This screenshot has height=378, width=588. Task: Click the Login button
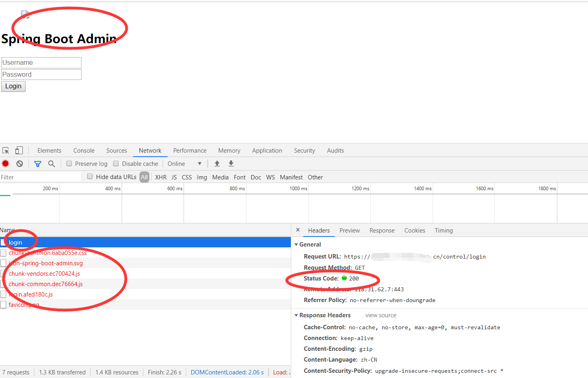point(13,86)
